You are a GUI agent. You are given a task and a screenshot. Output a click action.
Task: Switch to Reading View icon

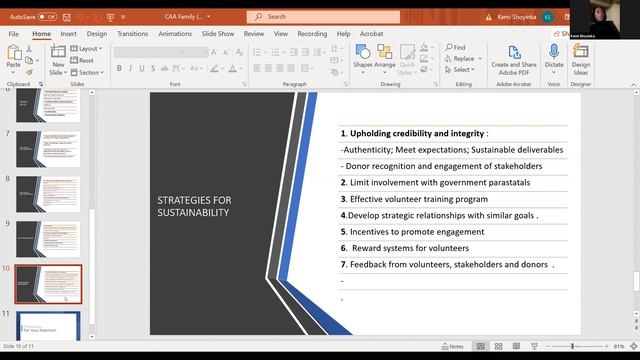point(516,347)
